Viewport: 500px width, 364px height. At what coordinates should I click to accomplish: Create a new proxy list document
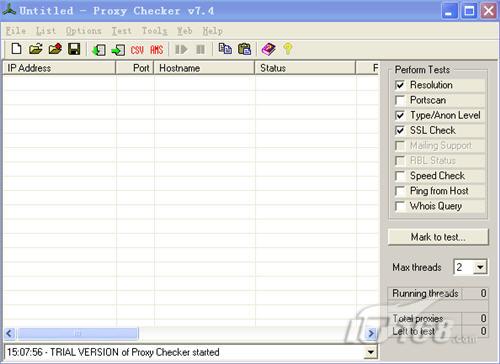click(16, 49)
